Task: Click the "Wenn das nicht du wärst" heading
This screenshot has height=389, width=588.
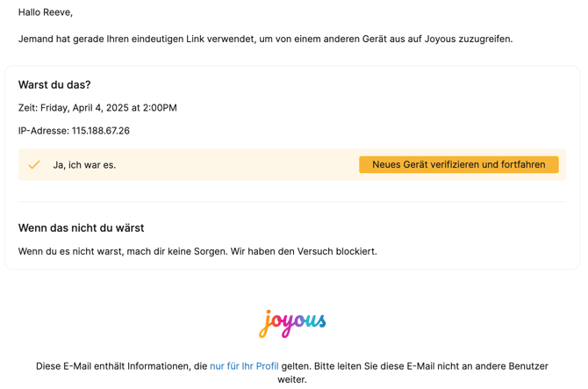Action: click(81, 228)
